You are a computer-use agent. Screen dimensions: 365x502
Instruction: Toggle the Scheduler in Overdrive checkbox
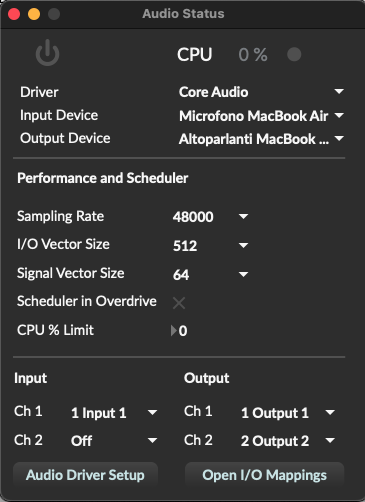[179, 303]
